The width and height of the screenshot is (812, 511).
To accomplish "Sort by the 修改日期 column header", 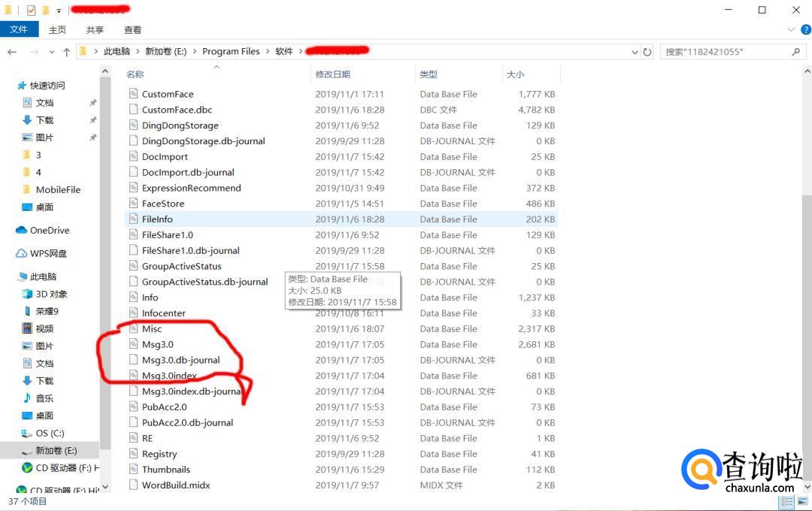I will point(332,74).
